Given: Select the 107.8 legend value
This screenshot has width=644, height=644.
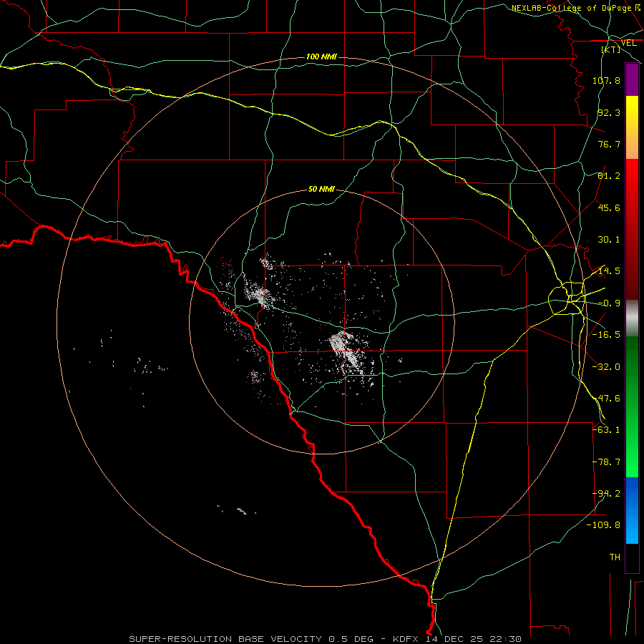Looking at the screenshot, I should click(606, 80).
